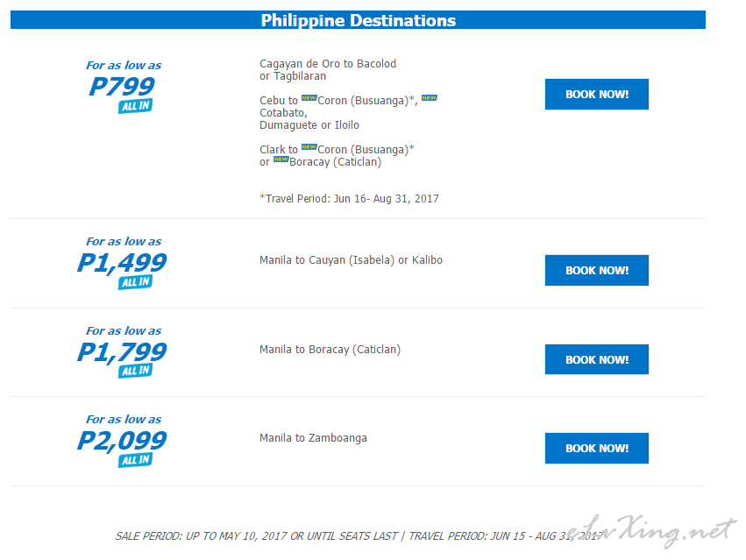Image resolution: width=746 pixels, height=560 pixels.
Task: Click the P799 price label
Action: click(x=122, y=87)
